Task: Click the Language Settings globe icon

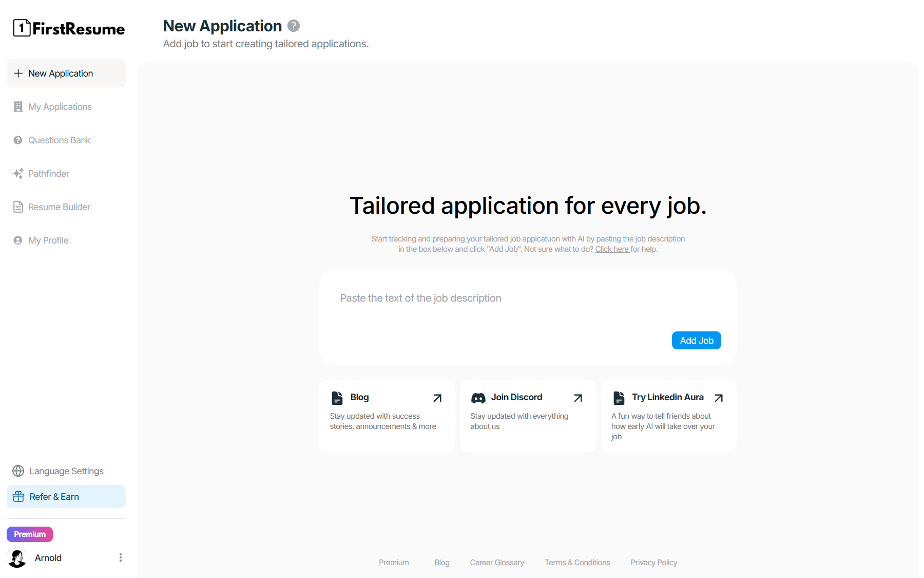Action: [18, 471]
